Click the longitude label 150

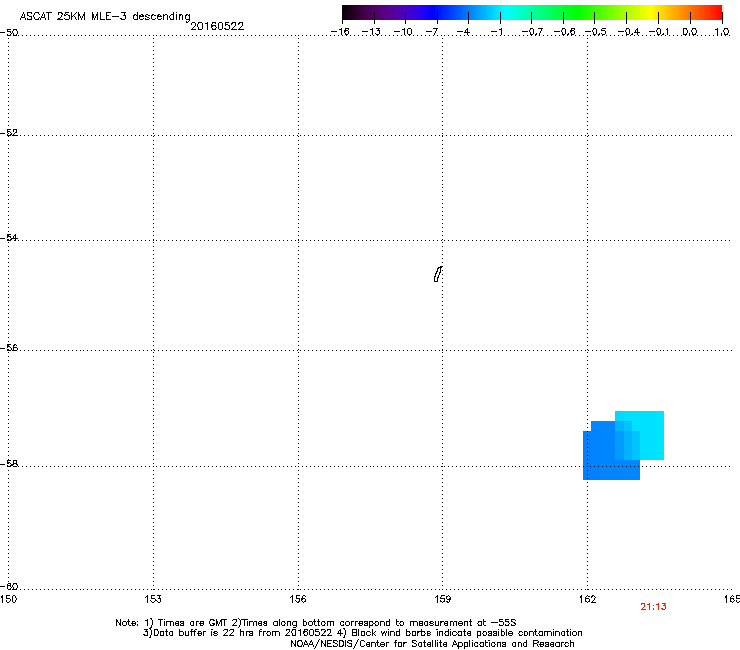pos(8,599)
